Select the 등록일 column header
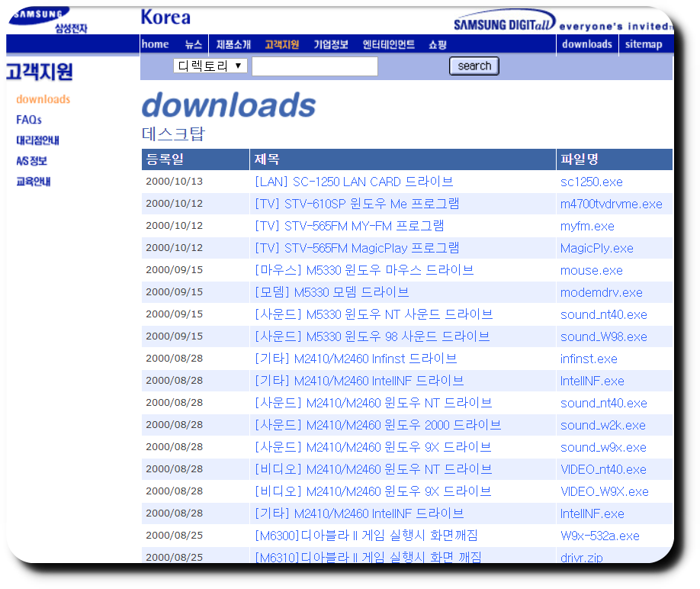 click(195, 159)
